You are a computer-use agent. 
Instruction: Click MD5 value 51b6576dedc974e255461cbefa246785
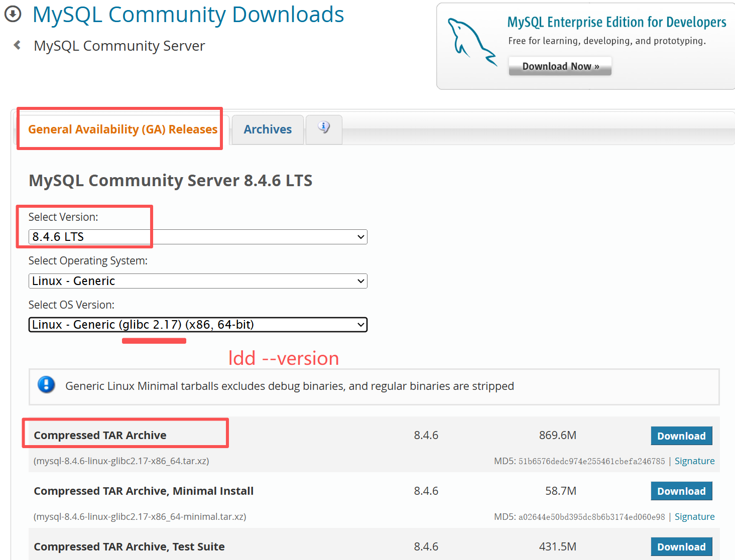pos(591,461)
